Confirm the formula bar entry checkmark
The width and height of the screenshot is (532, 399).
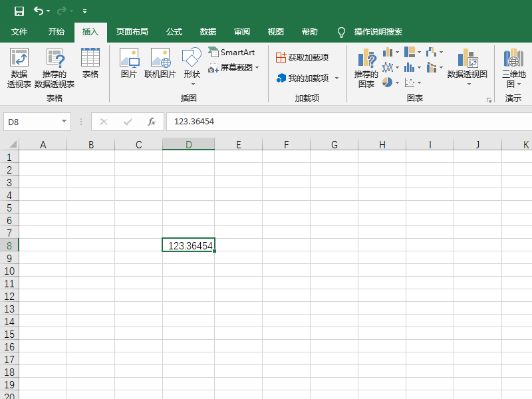point(128,122)
